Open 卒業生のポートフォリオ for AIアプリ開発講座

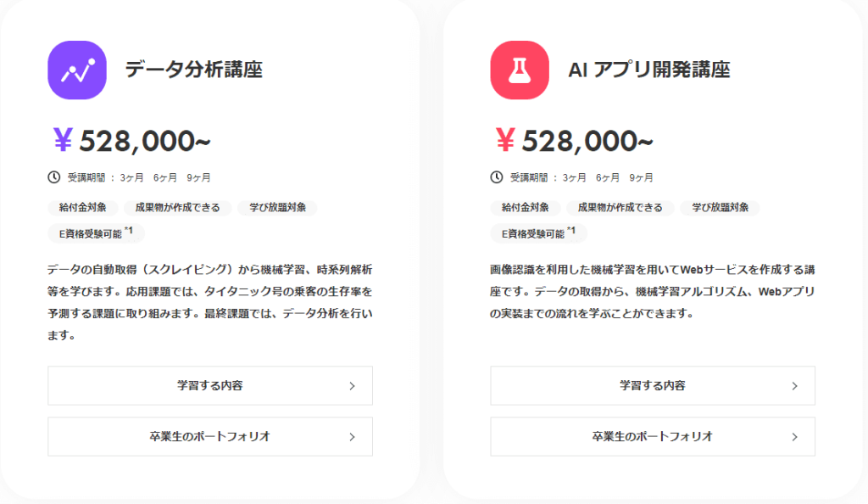[x=653, y=436]
